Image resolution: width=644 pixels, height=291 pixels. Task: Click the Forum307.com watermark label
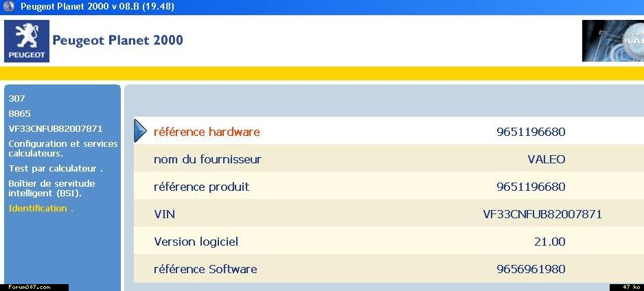pyautogui.click(x=29, y=288)
